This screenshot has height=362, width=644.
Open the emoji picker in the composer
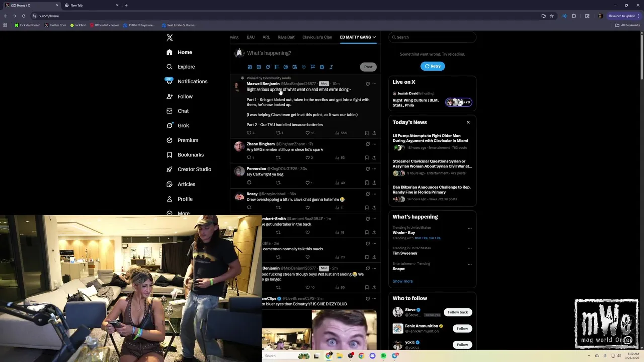tap(286, 67)
